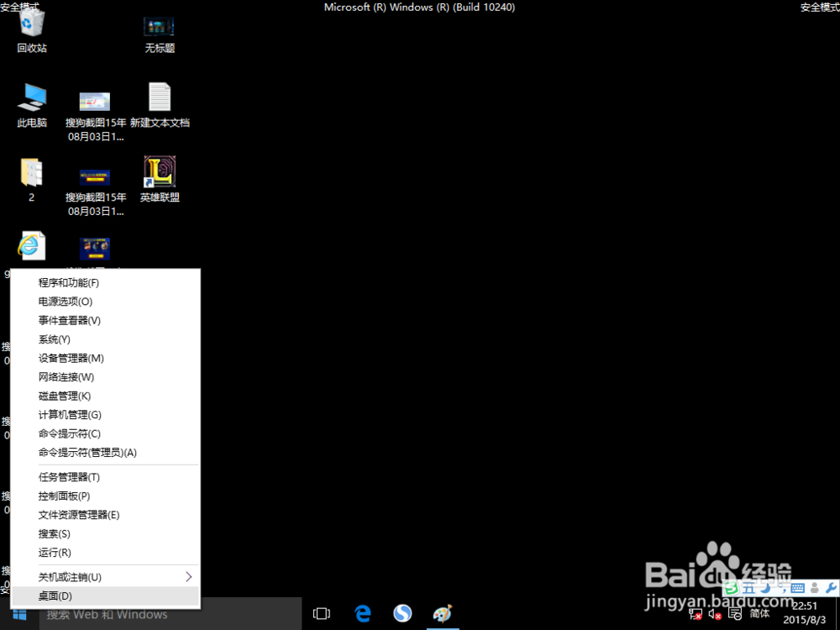
Task: Launch 文件资源管理器(E)
Action: (105, 515)
